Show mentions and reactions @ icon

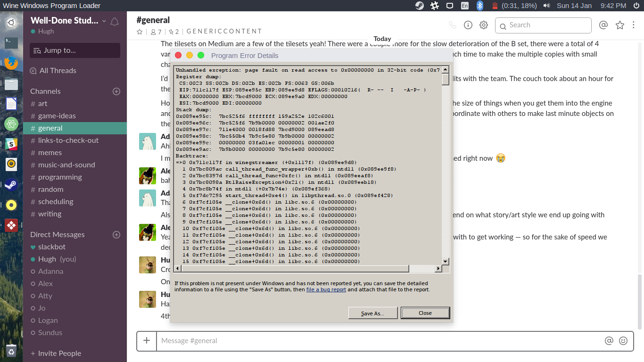point(603,25)
